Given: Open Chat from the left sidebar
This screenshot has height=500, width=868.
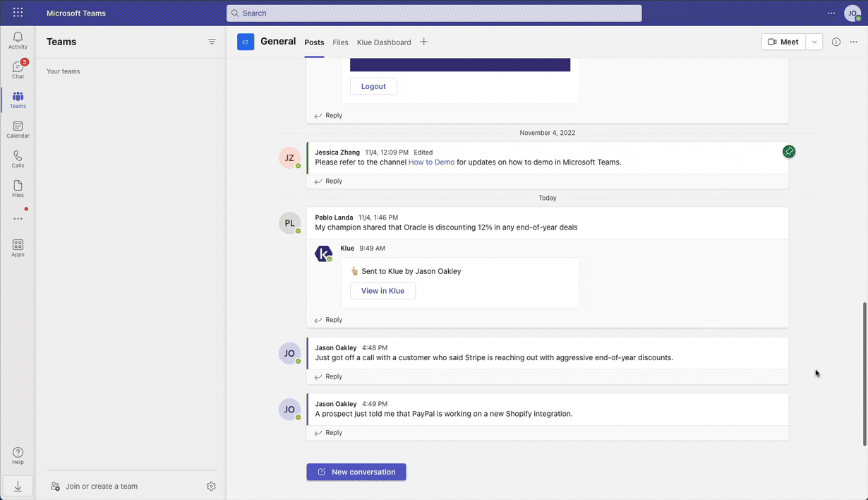Looking at the screenshot, I should tap(18, 69).
